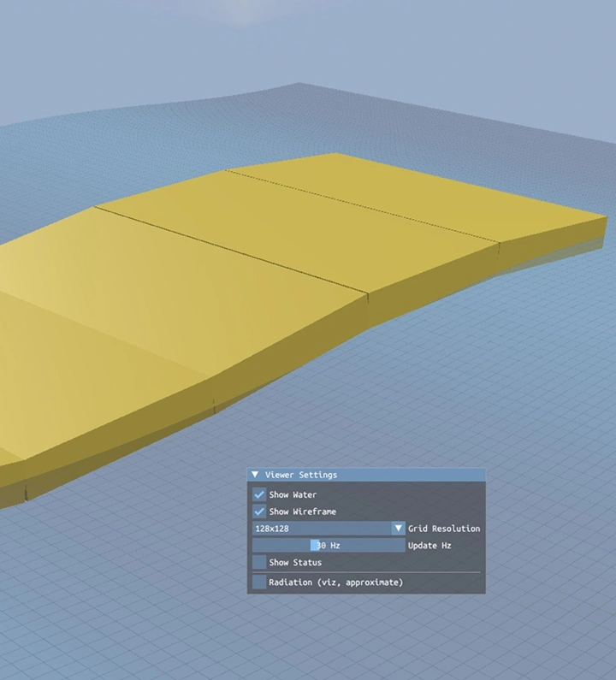The width and height of the screenshot is (616, 680).
Task: Tick the Radiation (viz, approximate) checkbox
Action: [x=259, y=582]
